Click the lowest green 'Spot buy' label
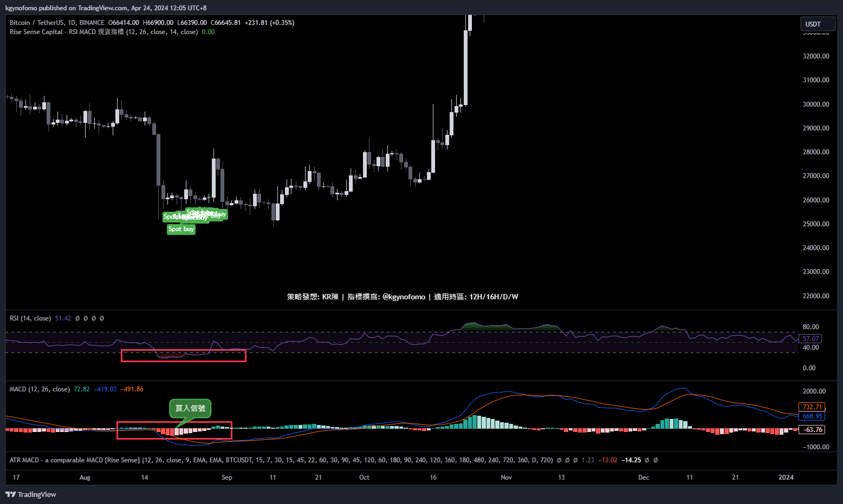The image size is (843, 504). (x=181, y=229)
